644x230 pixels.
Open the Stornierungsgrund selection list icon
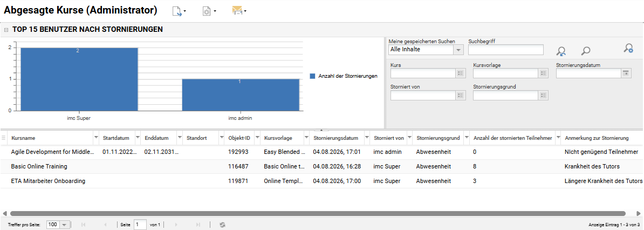point(543,96)
